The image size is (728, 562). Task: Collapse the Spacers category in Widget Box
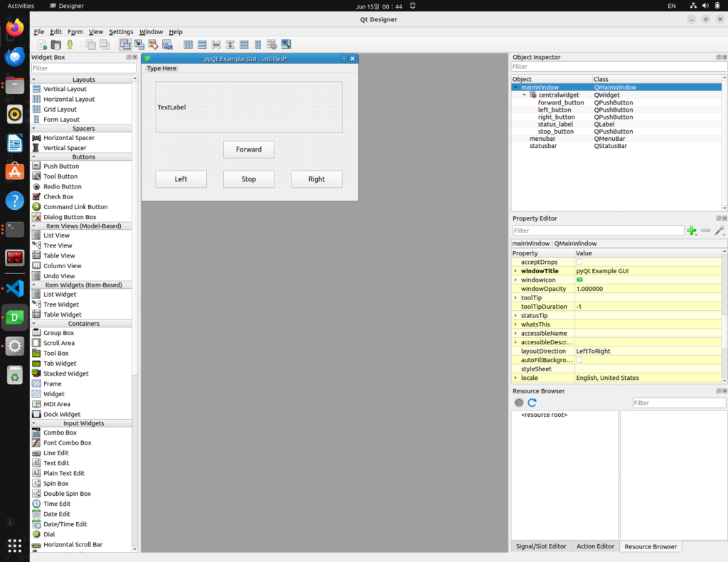click(x=34, y=128)
